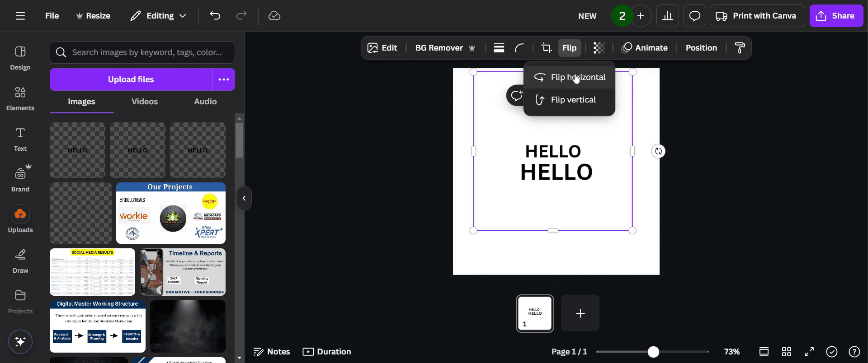Add collaborator with plus icon
This screenshot has width=868, height=363.
pyautogui.click(x=641, y=16)
